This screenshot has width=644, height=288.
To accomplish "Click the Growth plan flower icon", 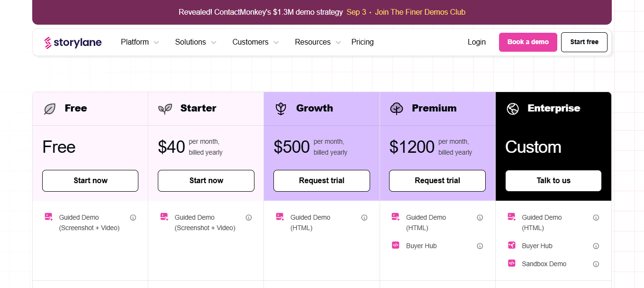I will pos(281,109).
